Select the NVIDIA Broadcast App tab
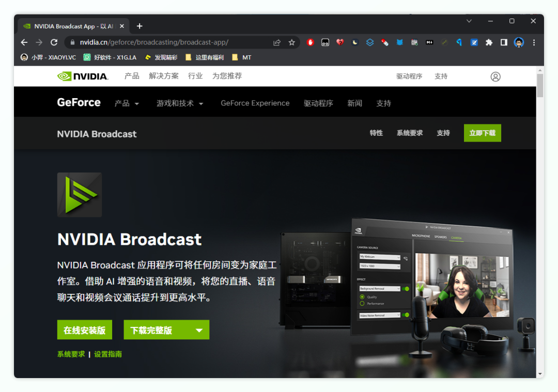 click(73, 26)
